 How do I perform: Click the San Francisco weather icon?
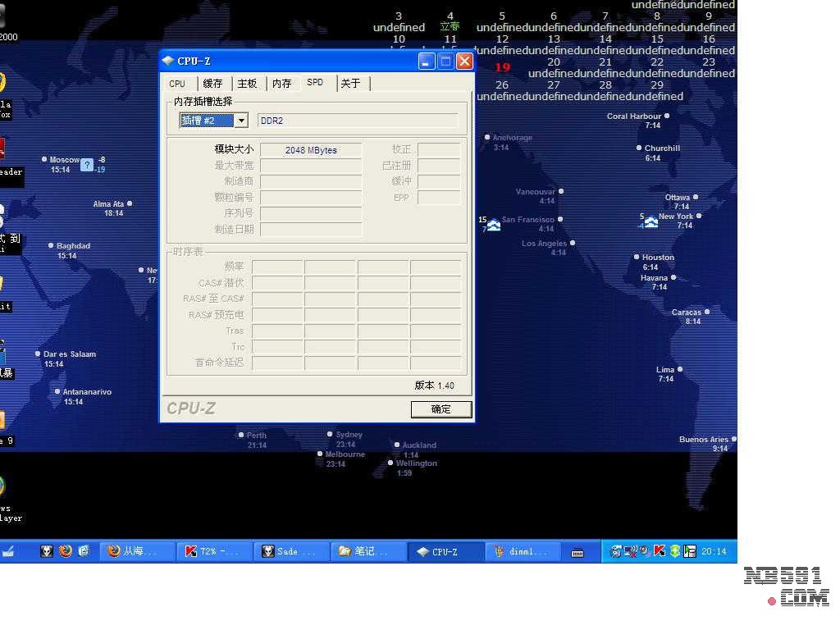tap(494, 224)
